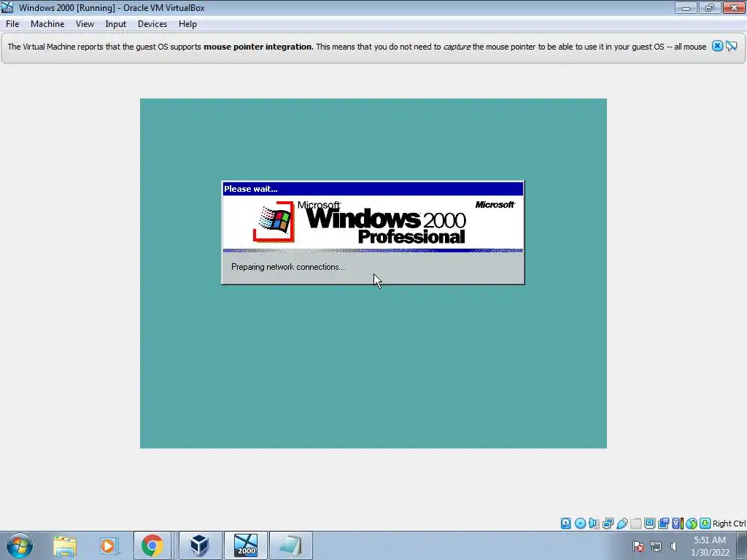The width and height of the screenshot is (747, 560).
Task: Click the don't-show-again notification icon
Action: point(732,46)
